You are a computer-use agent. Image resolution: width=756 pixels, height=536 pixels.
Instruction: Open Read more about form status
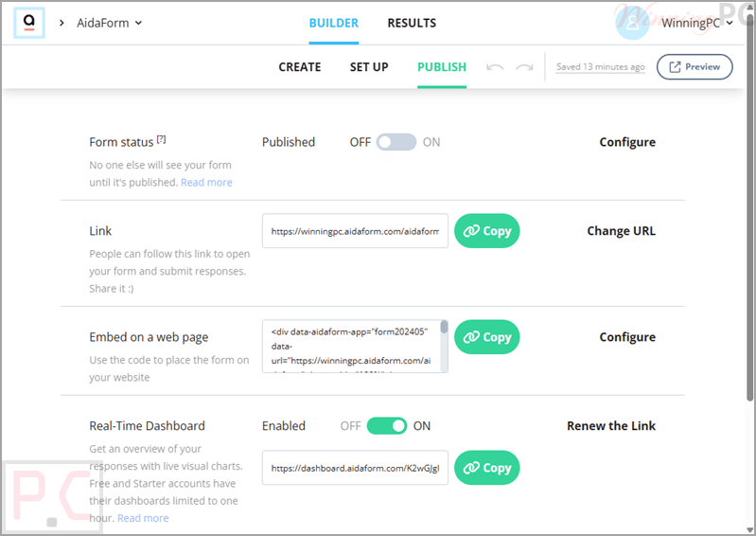[x=206, y=183]
